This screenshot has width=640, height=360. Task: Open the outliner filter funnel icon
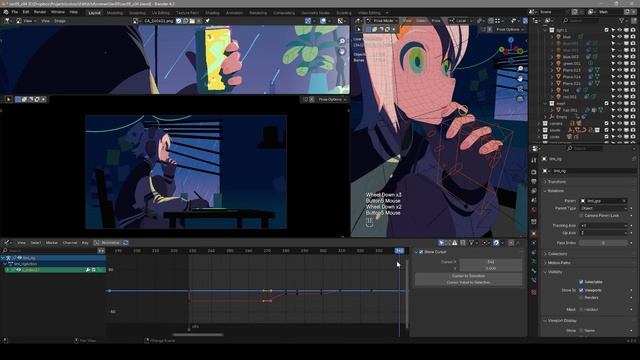point(622,20)
